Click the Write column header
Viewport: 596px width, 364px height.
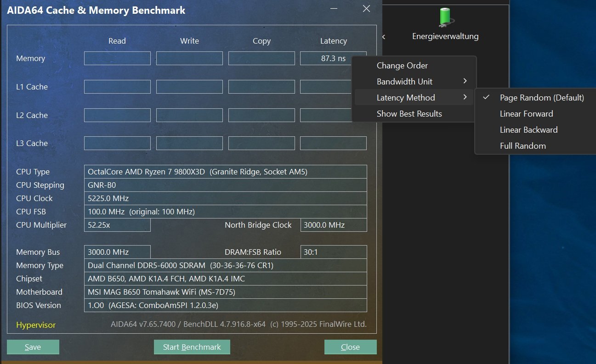189,41
